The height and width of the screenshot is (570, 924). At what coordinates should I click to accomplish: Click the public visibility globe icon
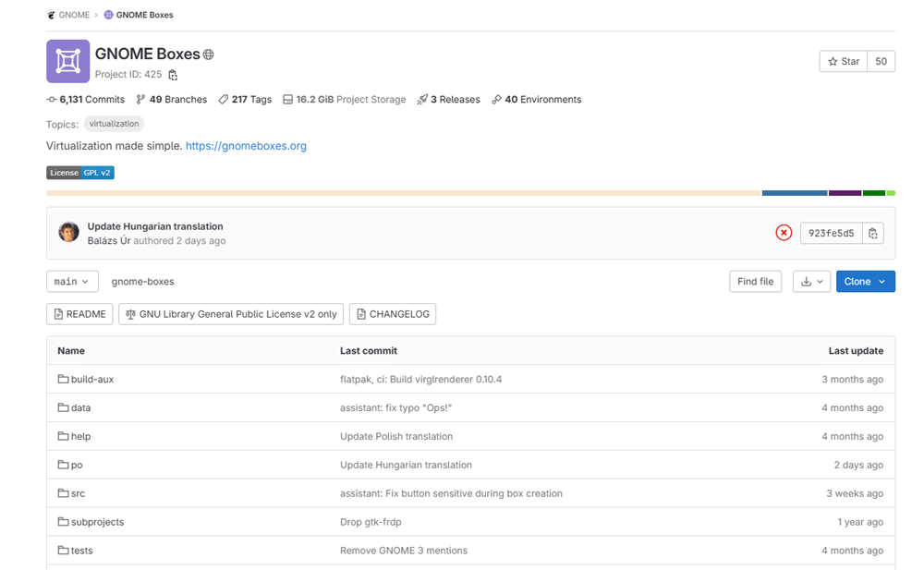click(x=208, y=55)
